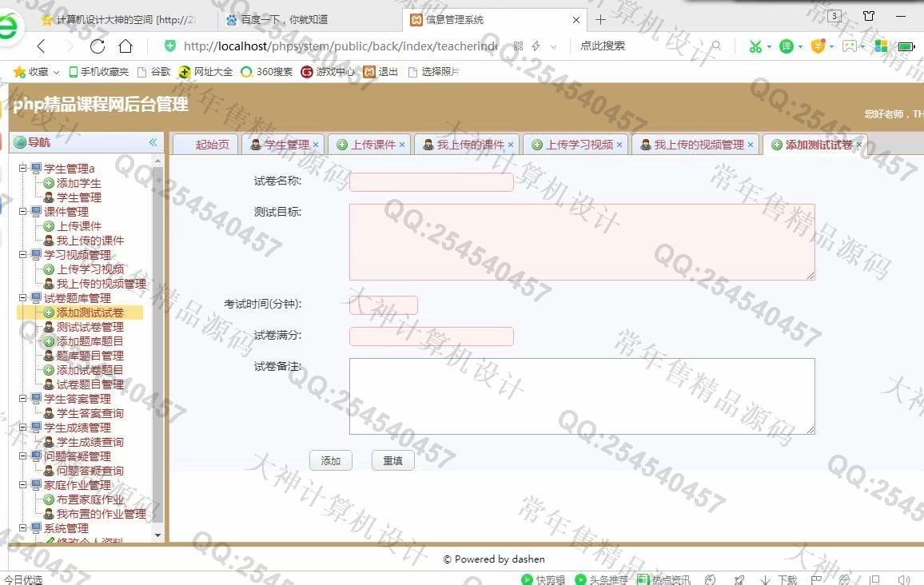Collapse the 系统管理 tree node
924x585 pixels.
pyautogui.click(x=22, y=527)
